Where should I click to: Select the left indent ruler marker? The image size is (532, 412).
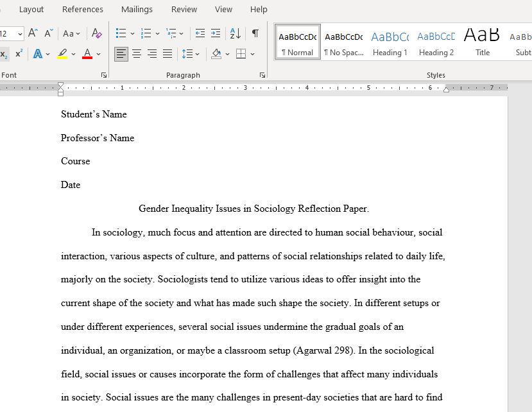[x=60, y=94]
